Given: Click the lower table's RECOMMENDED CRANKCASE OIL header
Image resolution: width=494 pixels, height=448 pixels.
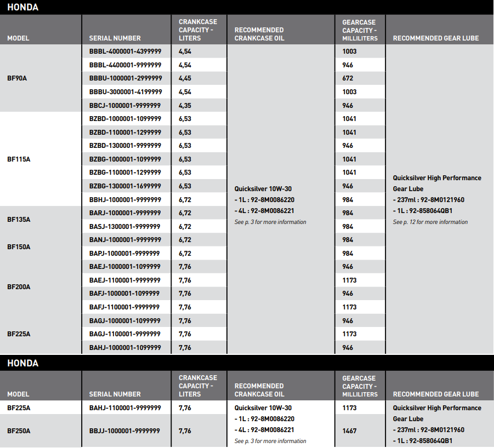Looking at the screenshot, I should click(259, 390).
